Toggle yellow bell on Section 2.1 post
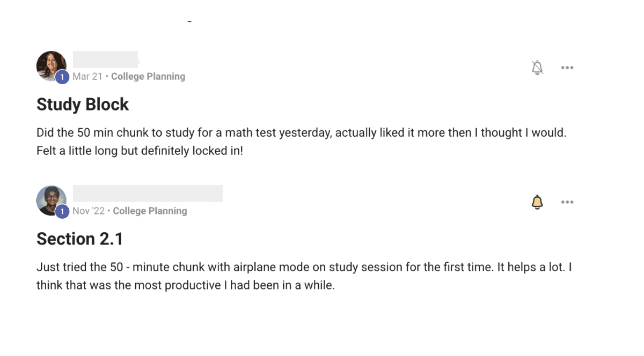This screenshot has height=356, width=644. pos(537,202)
